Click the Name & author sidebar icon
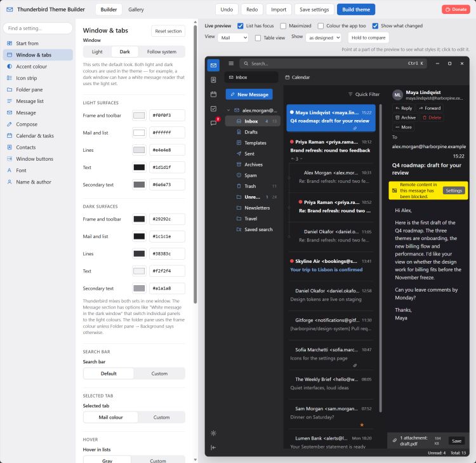476x463 pixels. (x=10, y=182)
